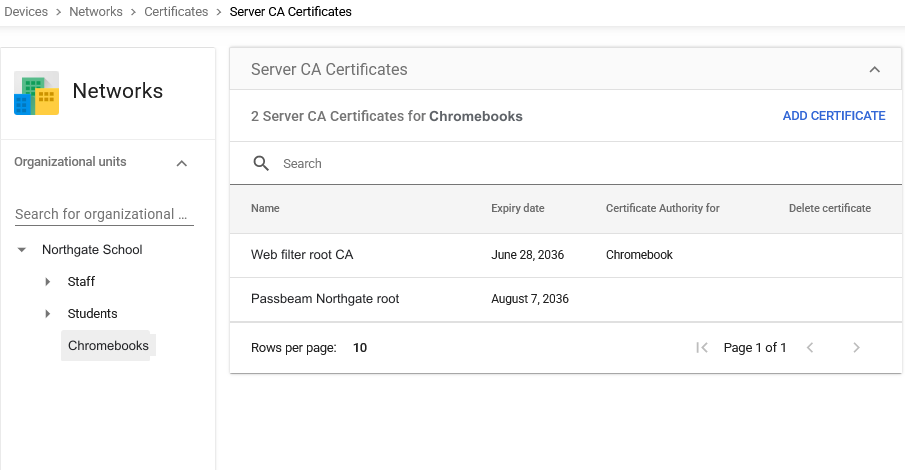Expand the Staff organizational unit
The width and height of the screenshot is (905, 470).
(x=48, y=282)
